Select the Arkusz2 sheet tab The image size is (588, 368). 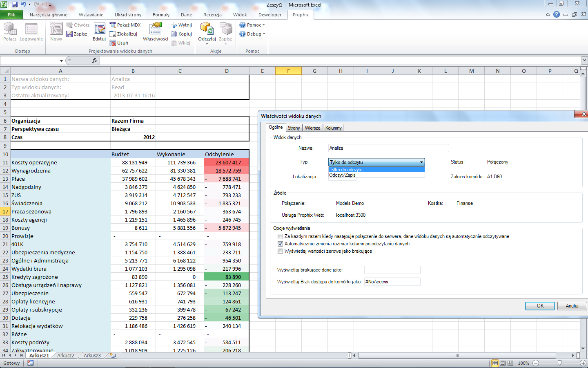[x=66, y=356]
